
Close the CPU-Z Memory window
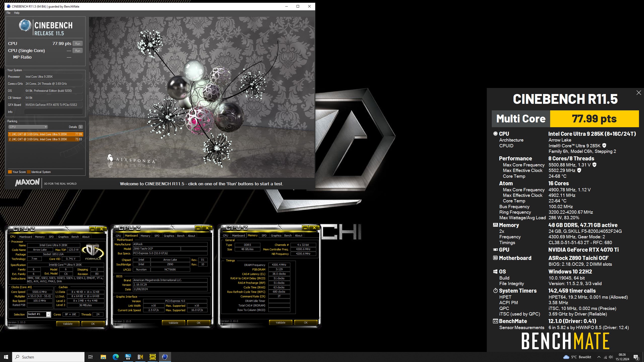(314, 228)
